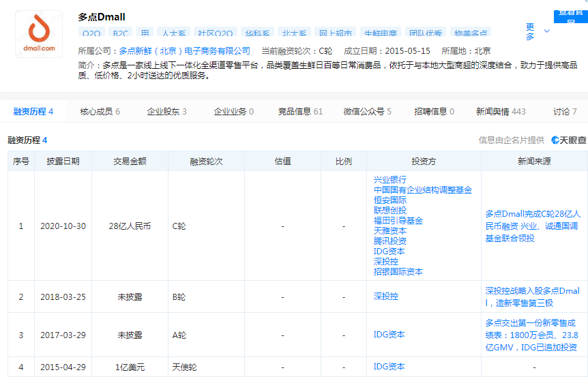This screenshot has height=379, width=588.
Task: Open the 腾讯投资 investor link
Action: click(x=390, y=241)
